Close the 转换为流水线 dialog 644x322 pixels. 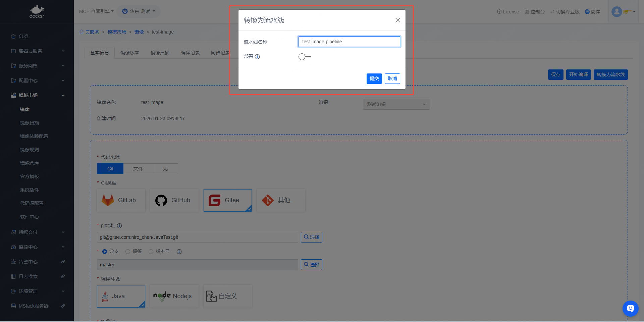tap(397, 20)
